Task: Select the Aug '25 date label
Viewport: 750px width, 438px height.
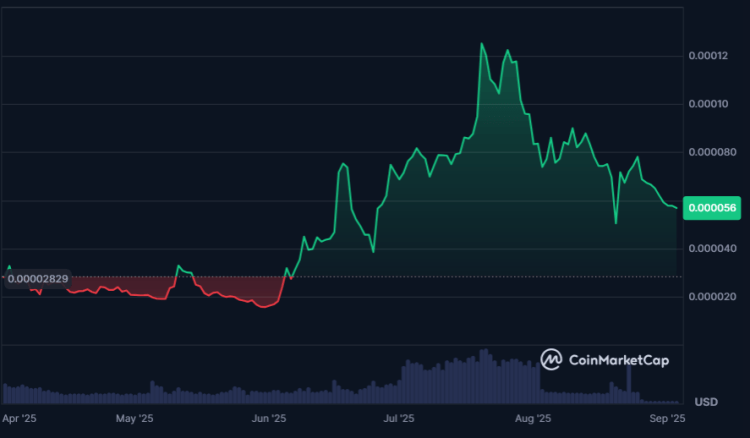Action: click(537, 420)
